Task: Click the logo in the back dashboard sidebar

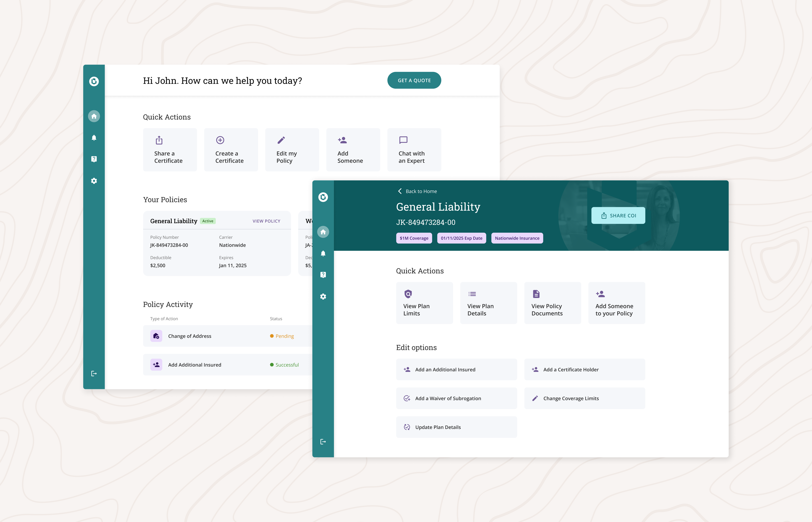Action: tap(94, 81)
